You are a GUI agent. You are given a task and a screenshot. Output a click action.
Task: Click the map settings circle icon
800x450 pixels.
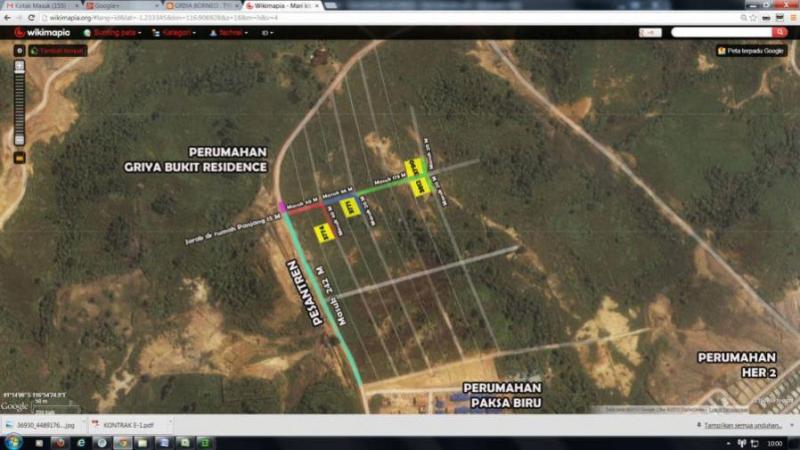[x=19, y=50]
